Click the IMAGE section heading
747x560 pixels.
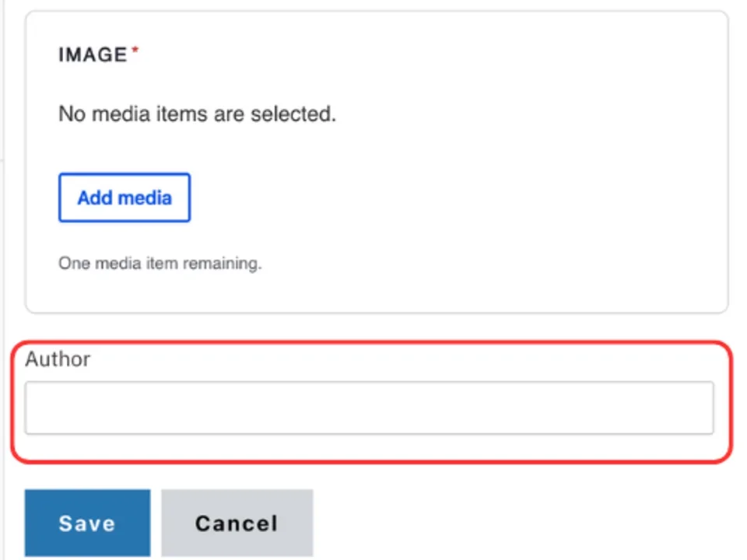(x=93, y=55)
